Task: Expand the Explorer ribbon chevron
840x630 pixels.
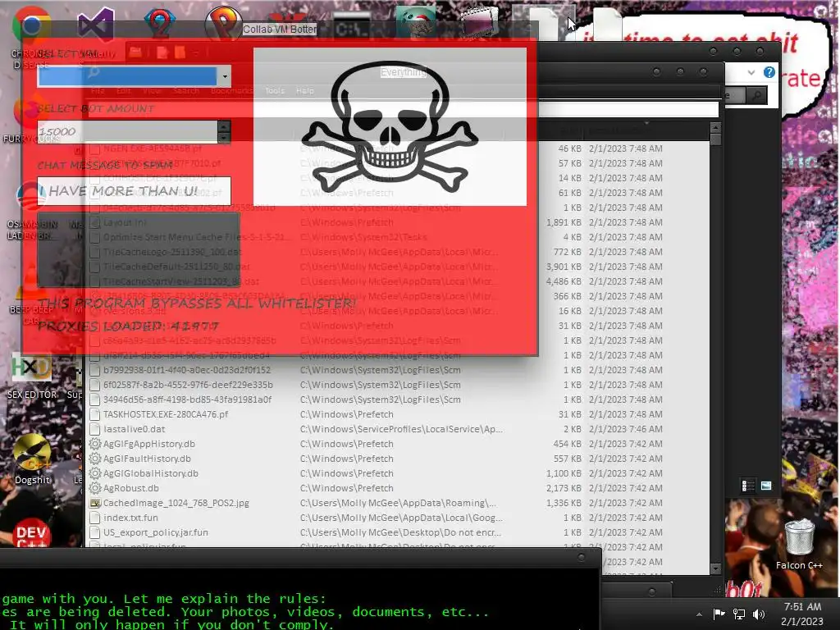Action: pos(751,72)
